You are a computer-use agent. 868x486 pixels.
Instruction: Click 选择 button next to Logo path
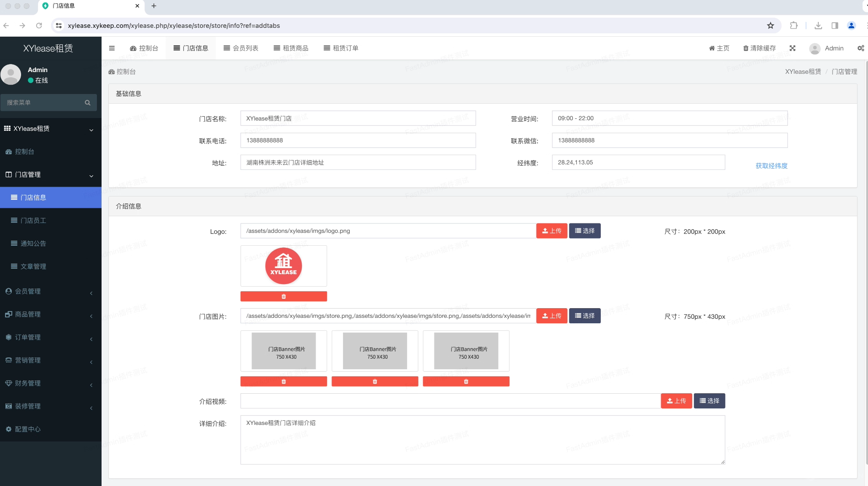584,231
